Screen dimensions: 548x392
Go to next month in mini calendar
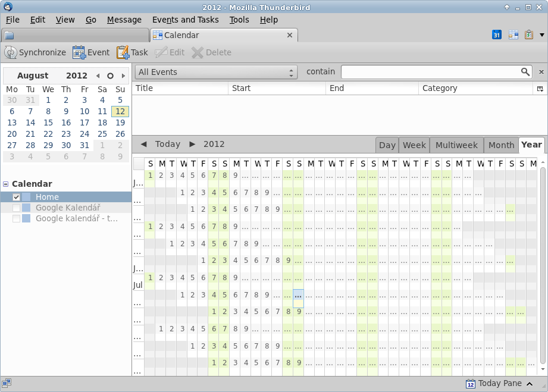pyautogui.click(x=123, y=76)
